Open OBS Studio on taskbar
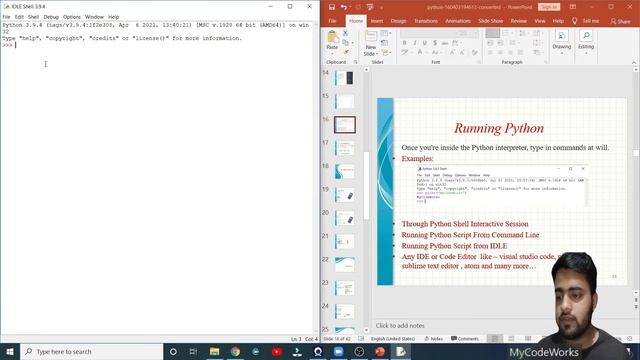The width and height of the screenshot is (640, 360). click(x=359, y=351)
